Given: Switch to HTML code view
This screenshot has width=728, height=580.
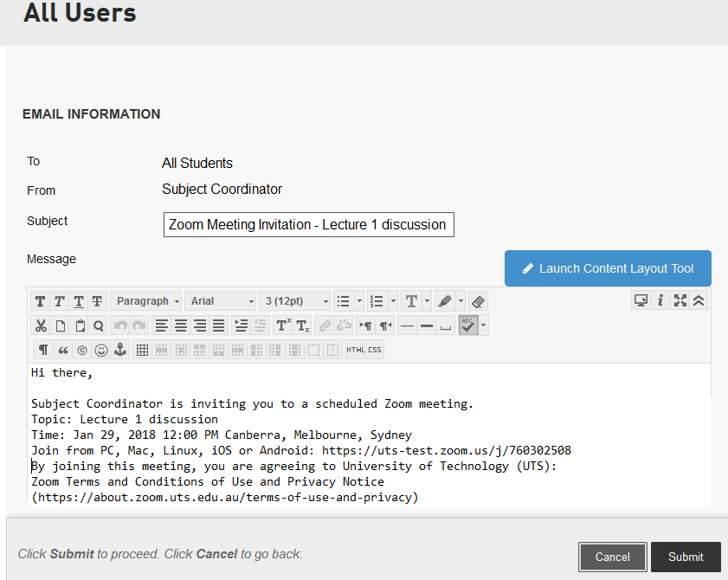Looking at the screenshot, I should pos(355,350).
